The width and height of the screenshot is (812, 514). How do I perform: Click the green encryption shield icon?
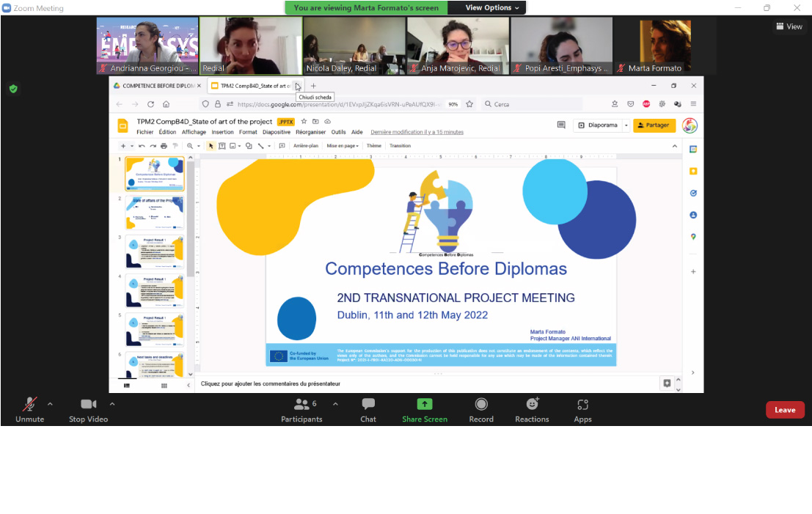coord(13,89)
